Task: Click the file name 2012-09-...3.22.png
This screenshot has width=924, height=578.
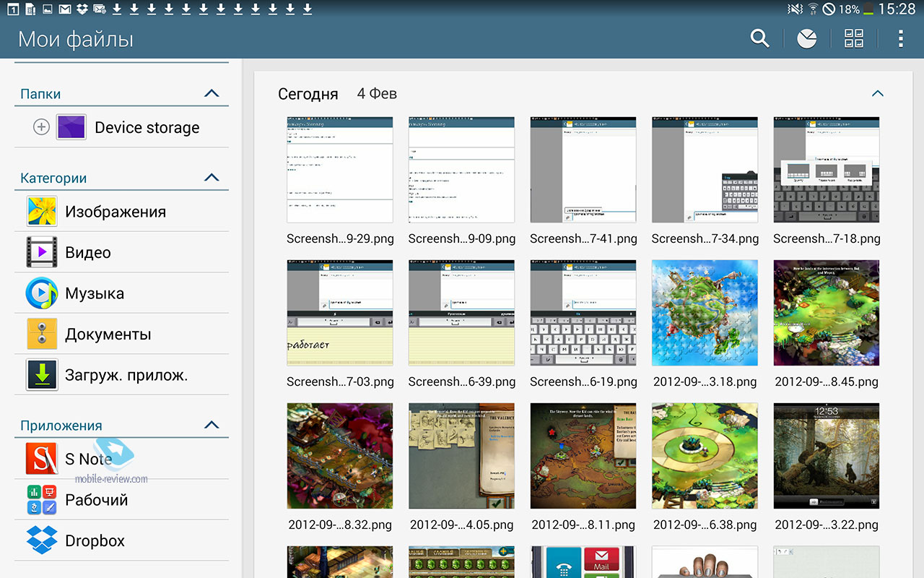Action: 827,525
